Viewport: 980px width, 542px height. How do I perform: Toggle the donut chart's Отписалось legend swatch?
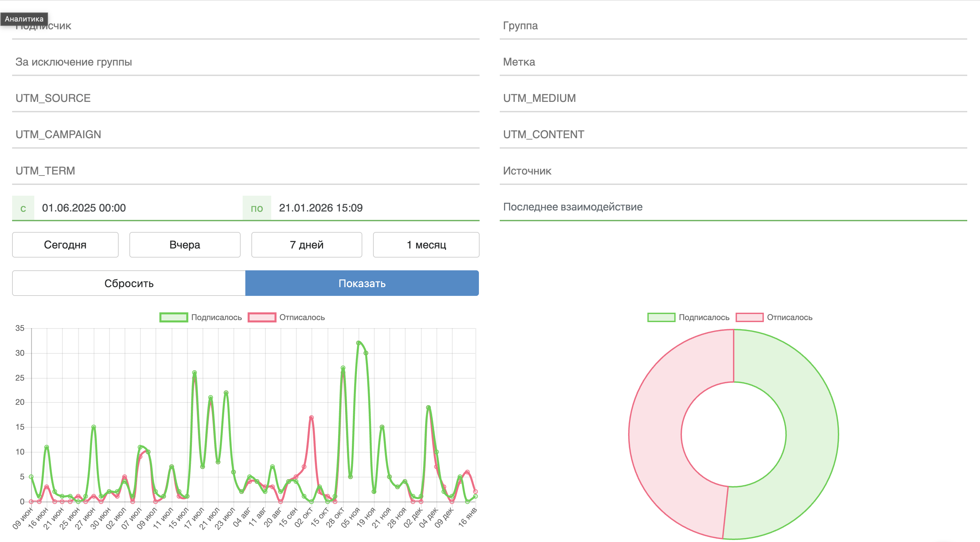(x=749, y=317)
